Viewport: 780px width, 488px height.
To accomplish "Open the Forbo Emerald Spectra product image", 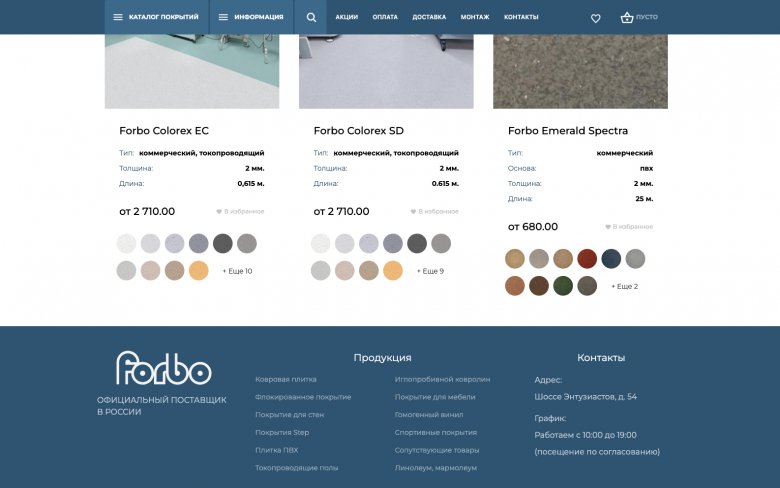I will point(580,71).
